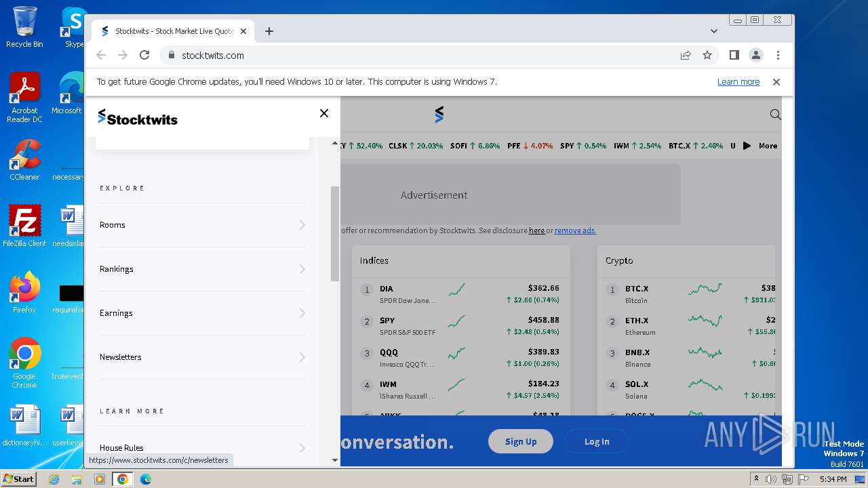Open IWM row in Indices list
This screenshot has height=488, width=868.
(x=461, y=389)
